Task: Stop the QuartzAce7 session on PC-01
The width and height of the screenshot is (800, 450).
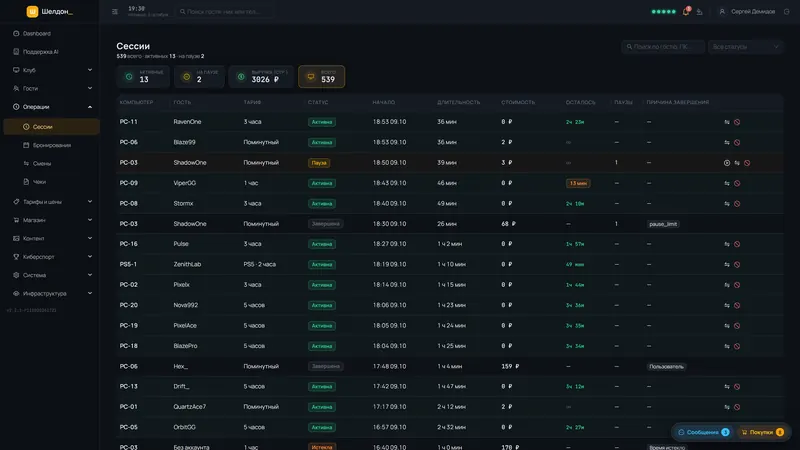Action: click(737, 407)
